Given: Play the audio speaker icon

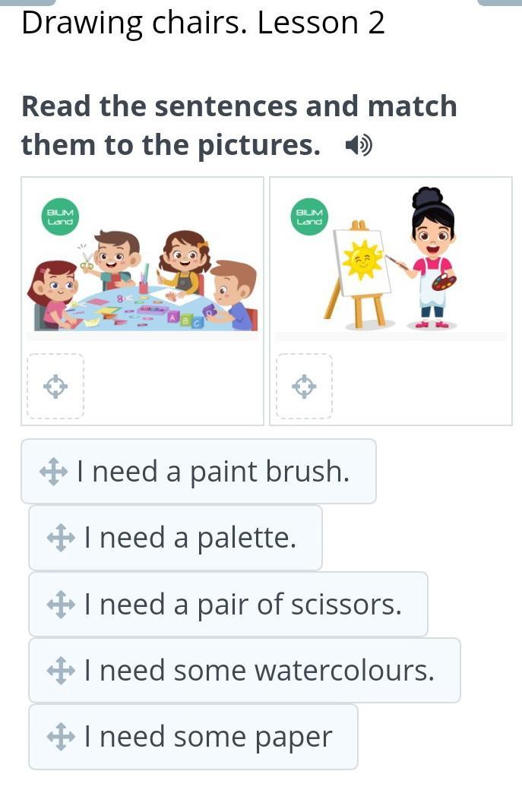Looking at the screenshot, I should 359,144.
